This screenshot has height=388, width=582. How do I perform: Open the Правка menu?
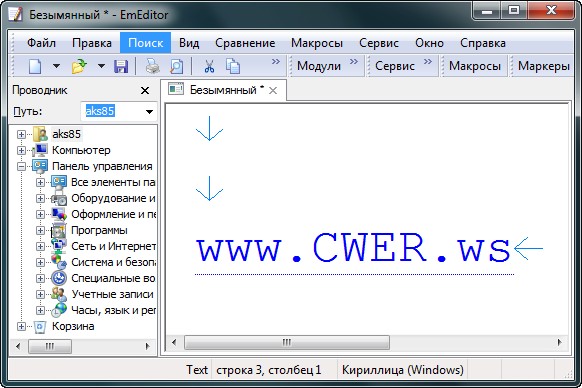[x=92, y=43]
